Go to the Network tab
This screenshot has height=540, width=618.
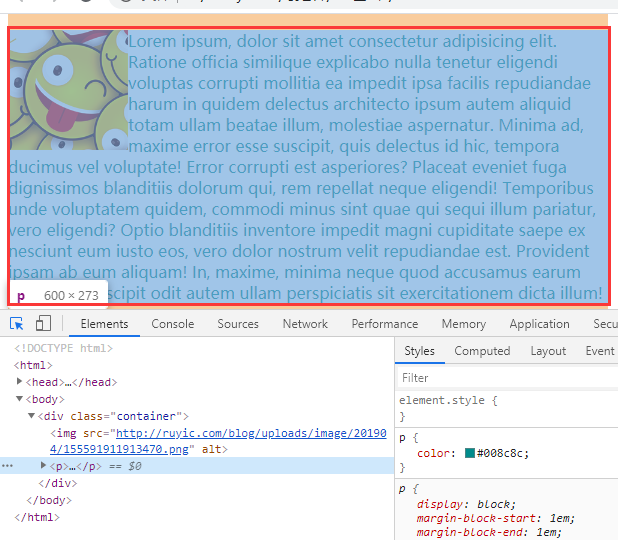(x=305, y=324)
